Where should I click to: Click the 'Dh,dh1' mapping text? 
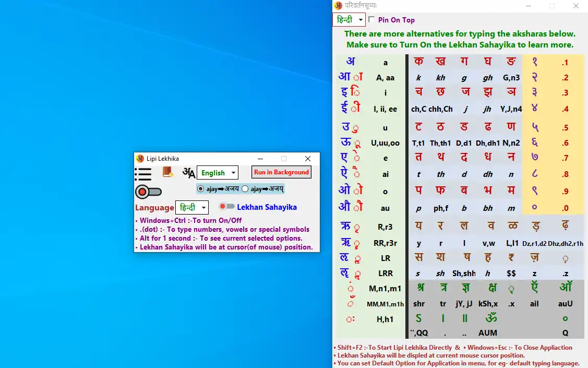point(487,143)
